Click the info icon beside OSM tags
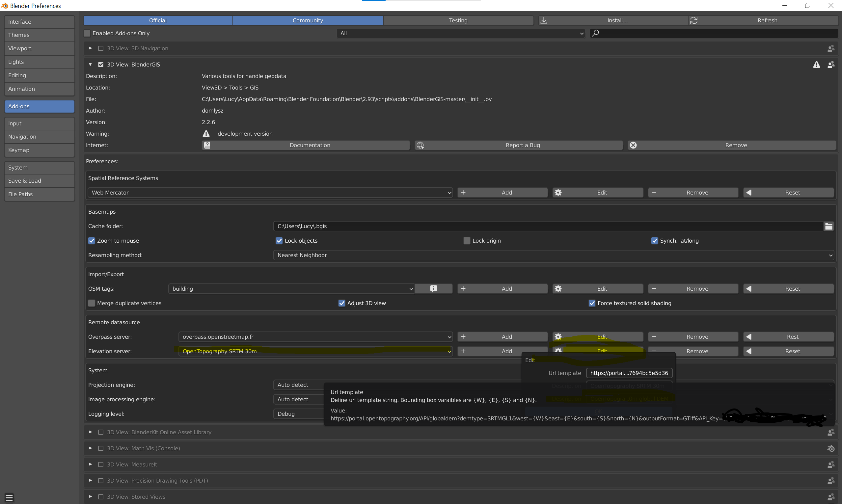 click(x=433, y=288)
